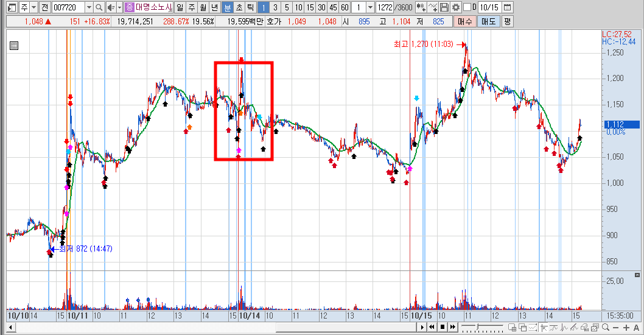This screenshot has height=335, width=644.
Task: Open the calendar date picker icon
Action: 507,7
